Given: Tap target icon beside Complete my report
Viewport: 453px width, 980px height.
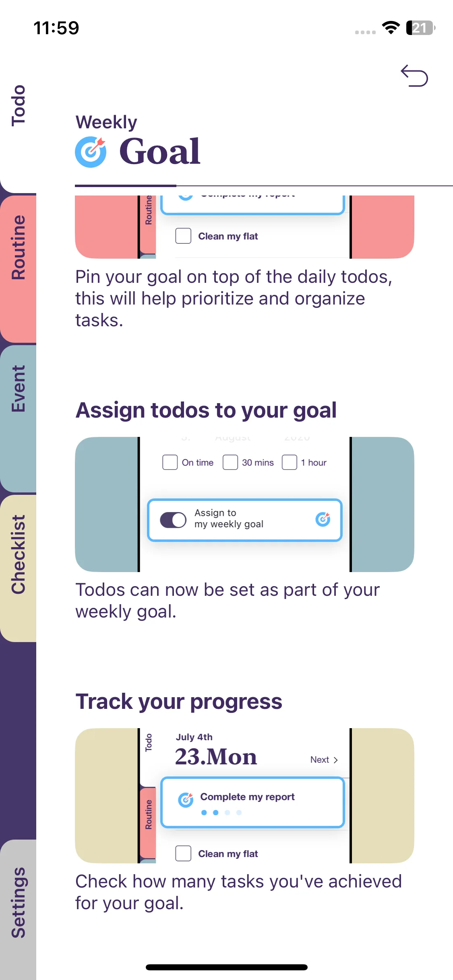Looking at the screenshot, I should tap(186, 800).
